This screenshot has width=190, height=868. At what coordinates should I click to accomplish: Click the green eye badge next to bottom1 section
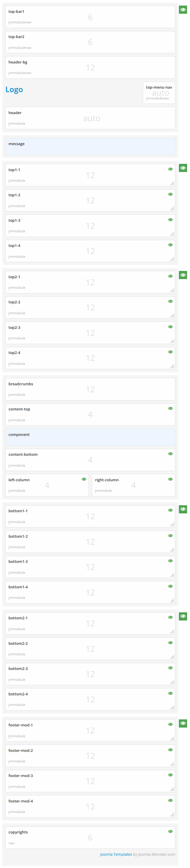[x=183, y=509]
